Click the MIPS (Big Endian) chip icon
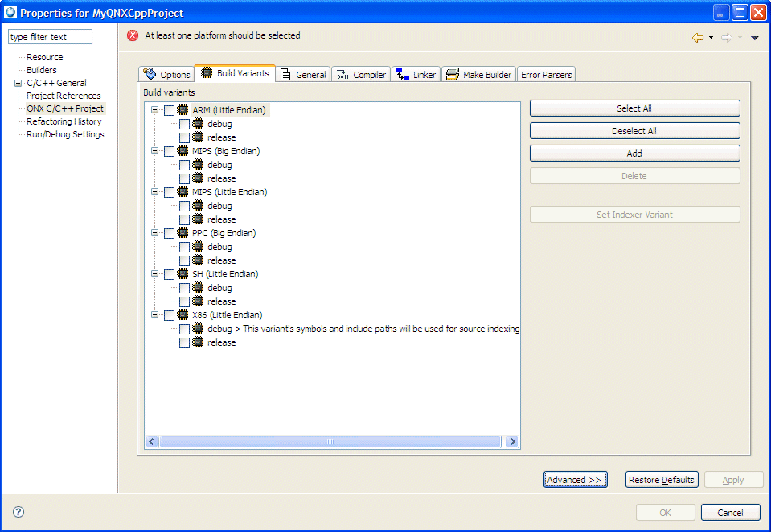The width and height of the screenshot is (771, 532). 183,151
